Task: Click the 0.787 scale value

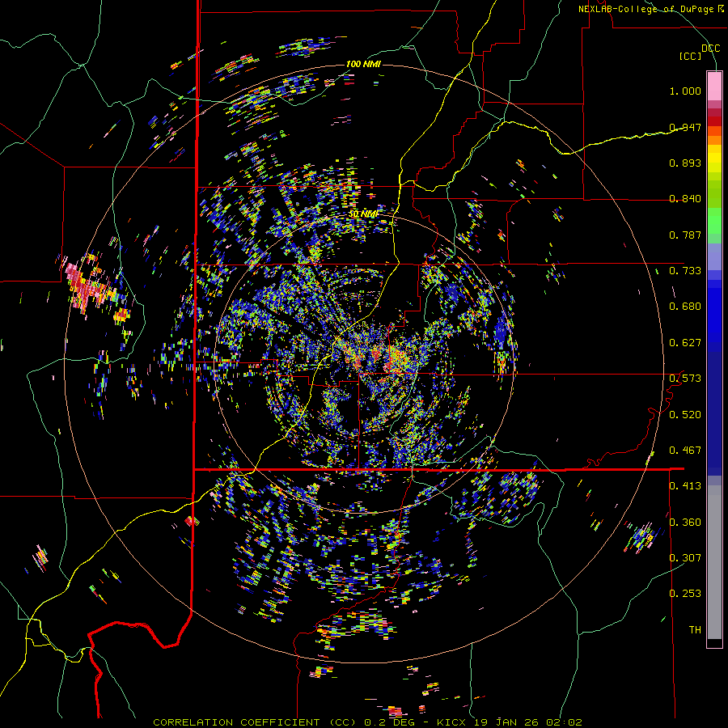Action: tap(685, 235)
